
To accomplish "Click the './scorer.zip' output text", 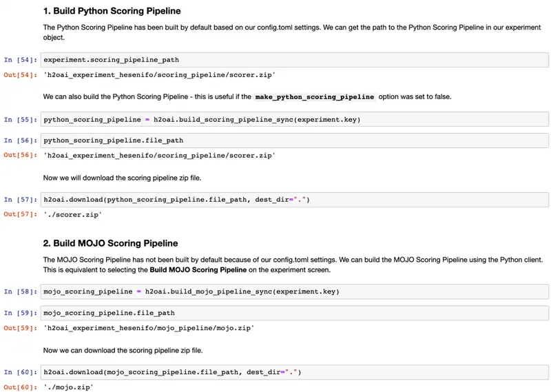I will [x=73, y=214].
